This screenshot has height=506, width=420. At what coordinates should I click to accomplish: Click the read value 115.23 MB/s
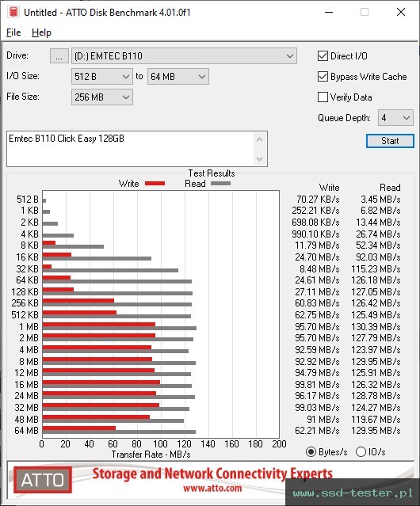pos(376,268)
